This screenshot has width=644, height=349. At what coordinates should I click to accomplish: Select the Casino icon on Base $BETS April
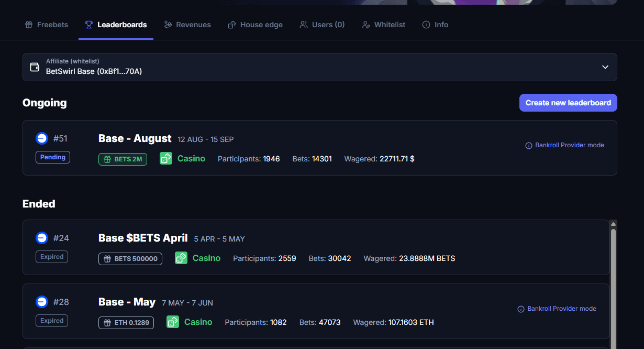(x=181, y=258)
